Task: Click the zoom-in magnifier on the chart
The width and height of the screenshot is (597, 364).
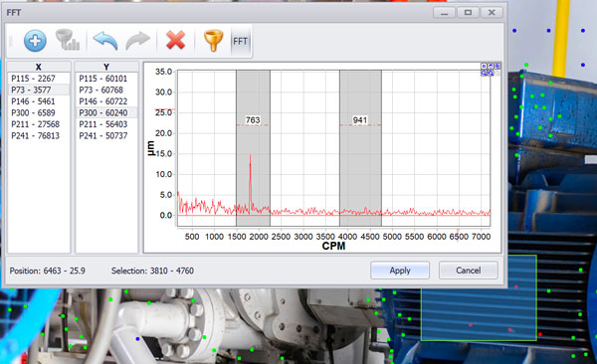Action: pos(484,73)
